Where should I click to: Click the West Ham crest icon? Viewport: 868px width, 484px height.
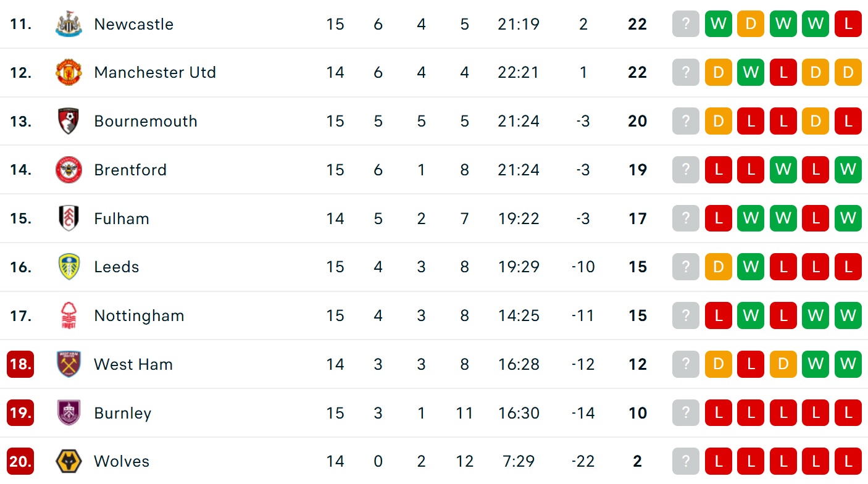[x=69, y=364]
